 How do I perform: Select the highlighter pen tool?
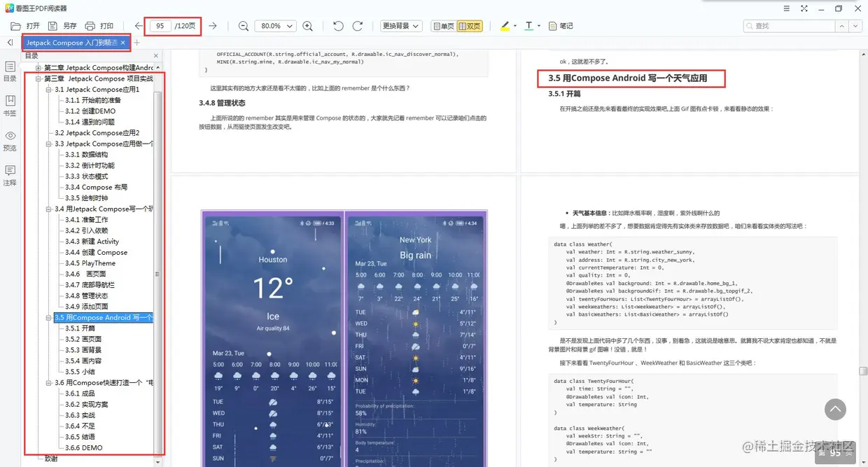[505, 26]
